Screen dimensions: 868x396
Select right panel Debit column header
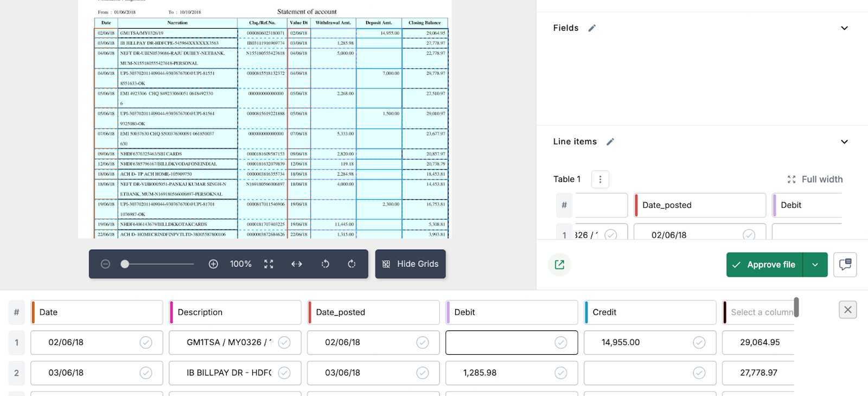(807, 205)
